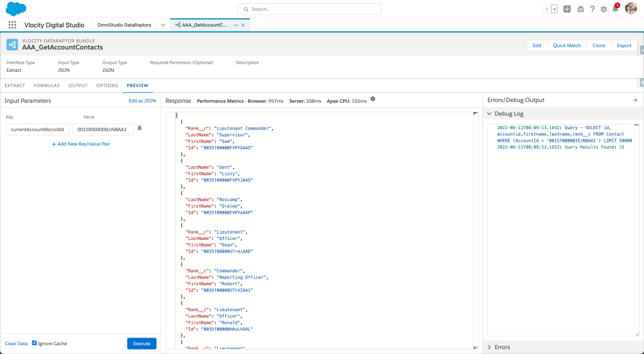644x354 pixels.
Task: Open the Help question mark icon
Action: pos(592,9)
